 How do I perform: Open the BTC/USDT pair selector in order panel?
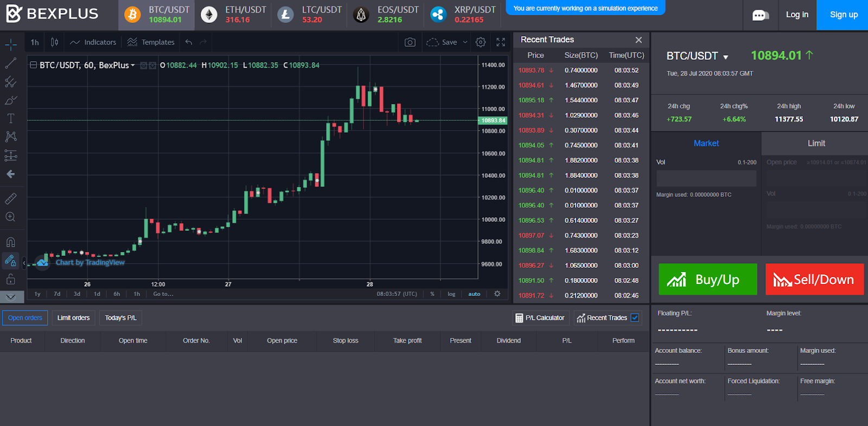coord(698,56)
